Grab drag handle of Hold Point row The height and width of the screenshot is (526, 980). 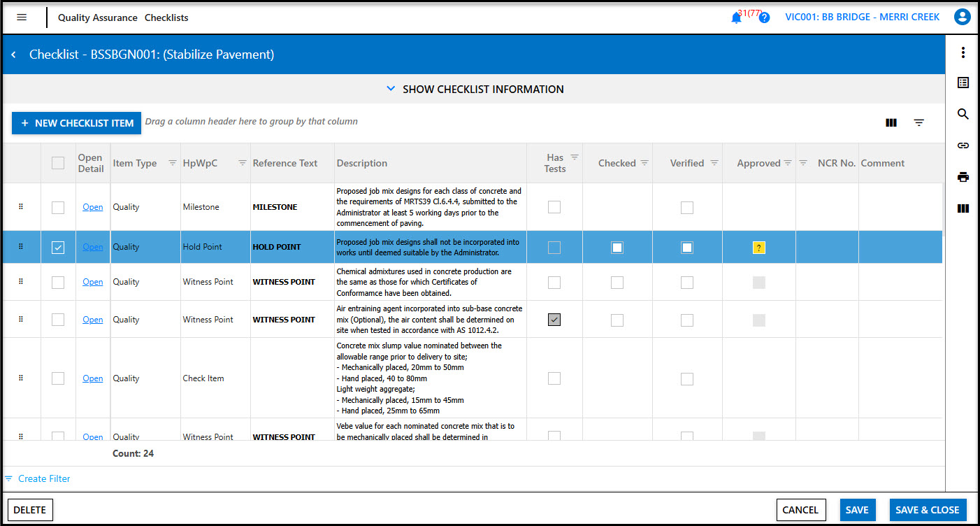click(x=21, y=246)
